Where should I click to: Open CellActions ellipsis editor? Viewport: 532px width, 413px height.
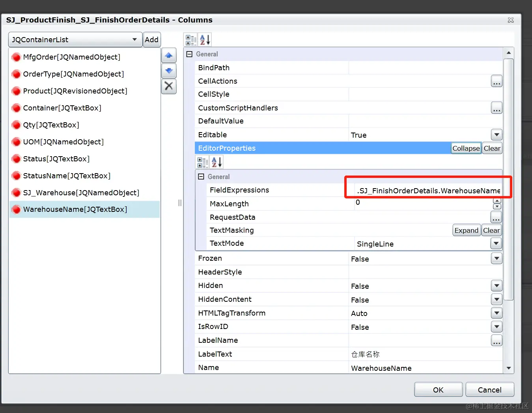[x=497, y=81]
